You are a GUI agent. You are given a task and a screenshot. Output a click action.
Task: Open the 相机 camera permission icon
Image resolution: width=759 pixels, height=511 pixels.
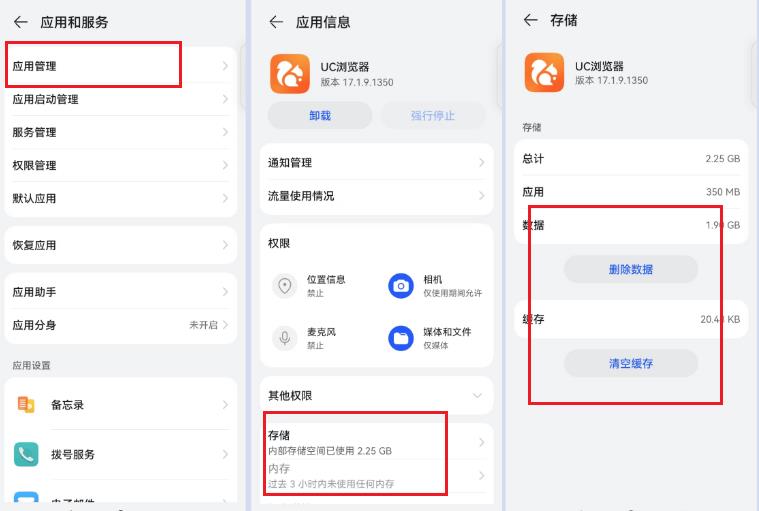tap(401, 286)
